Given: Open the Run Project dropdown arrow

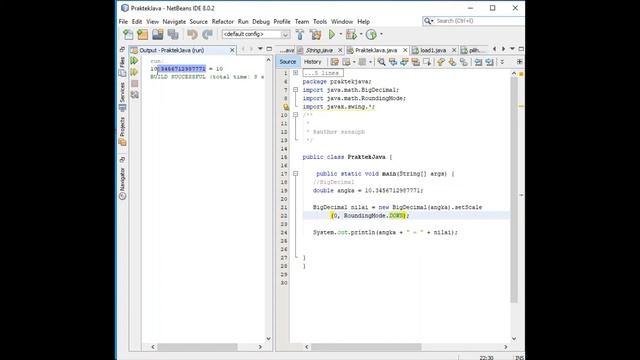Looking at the screenshot, I should click(x=341, y=35).
